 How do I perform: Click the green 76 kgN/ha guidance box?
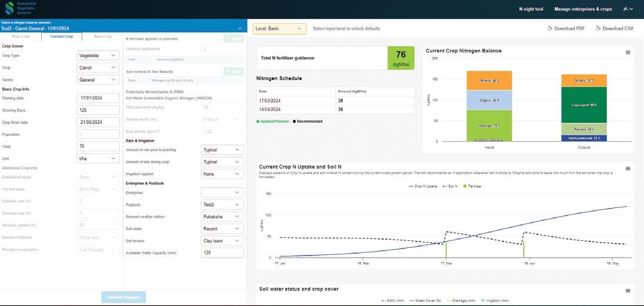tap(401, 58)
